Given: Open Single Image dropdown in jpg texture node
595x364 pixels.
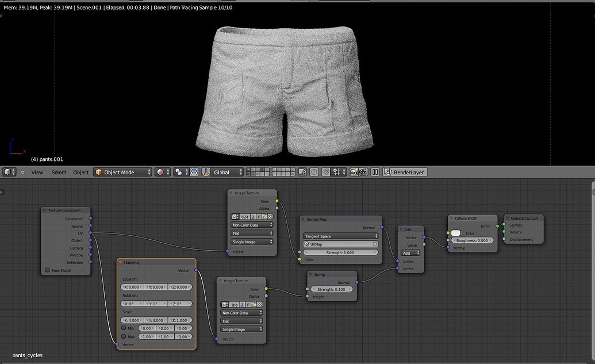Looking at the screenshot, I should [x=241, y=329].
